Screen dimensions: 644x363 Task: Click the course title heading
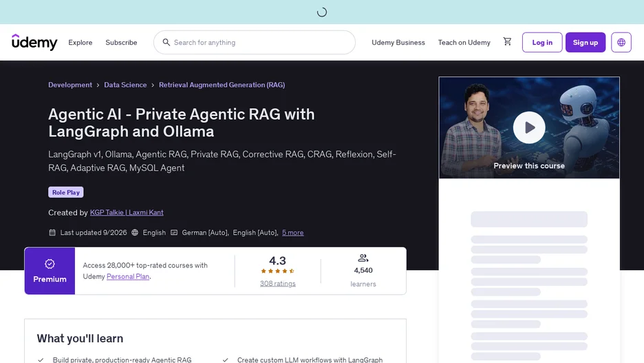point(181,123)
